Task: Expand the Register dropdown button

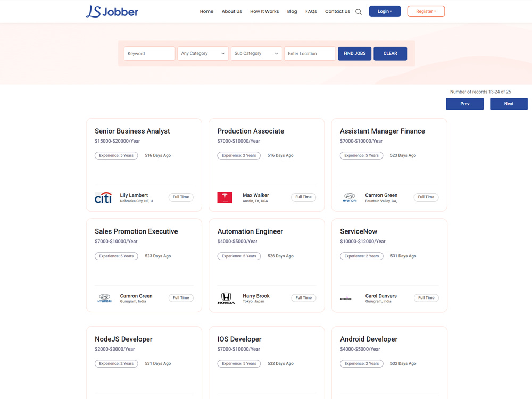Action: tap(426, 11)
